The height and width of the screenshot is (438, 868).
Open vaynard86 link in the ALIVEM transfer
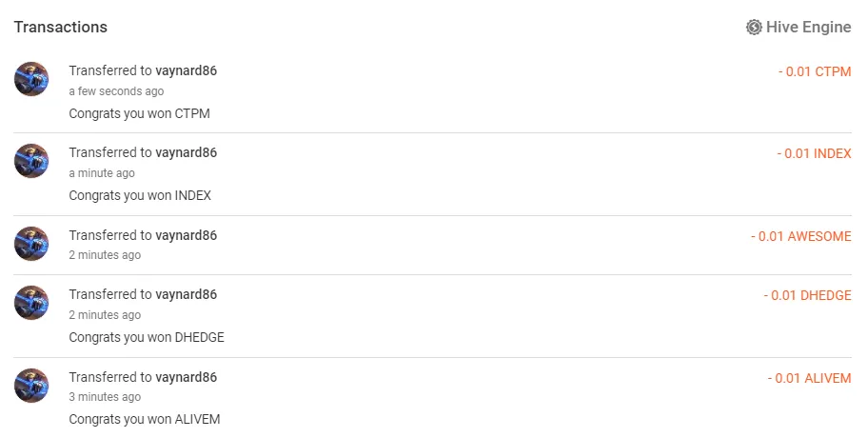[186, 377]
